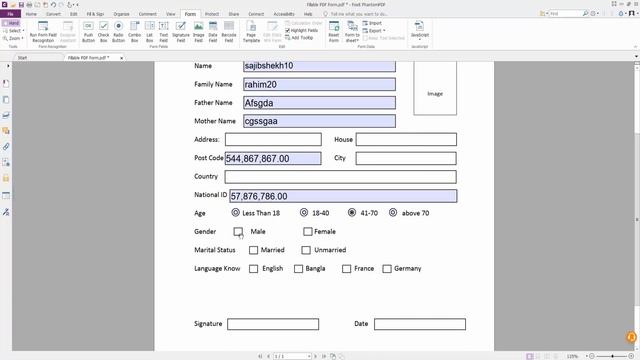Open the security lock side panel

pos(6,178)
